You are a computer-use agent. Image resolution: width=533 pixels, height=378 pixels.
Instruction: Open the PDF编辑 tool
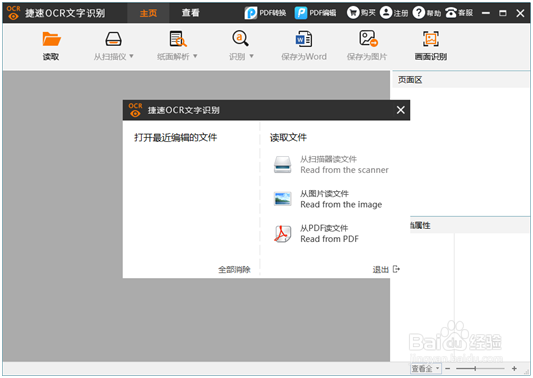point(315,13)
